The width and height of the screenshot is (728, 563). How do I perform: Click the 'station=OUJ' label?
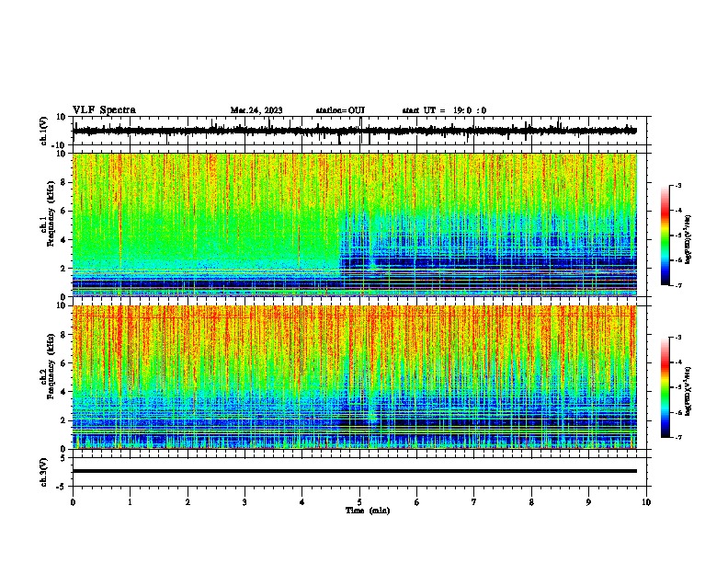340,110
